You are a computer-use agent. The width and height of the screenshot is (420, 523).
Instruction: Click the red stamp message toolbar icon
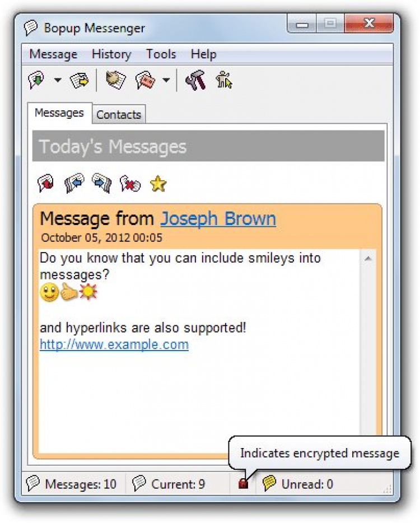point(145,81)
